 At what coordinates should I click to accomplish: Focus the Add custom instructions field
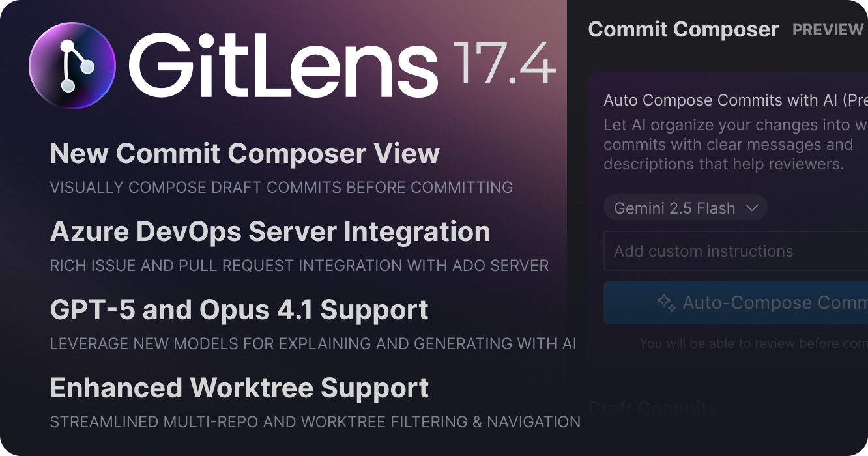tap(736, 251)
